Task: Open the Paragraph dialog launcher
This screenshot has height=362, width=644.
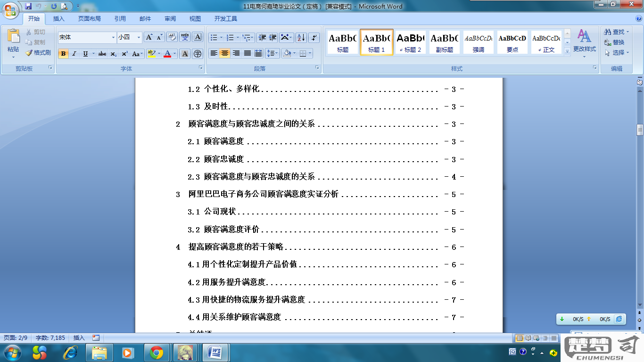Action: (317, 68)
